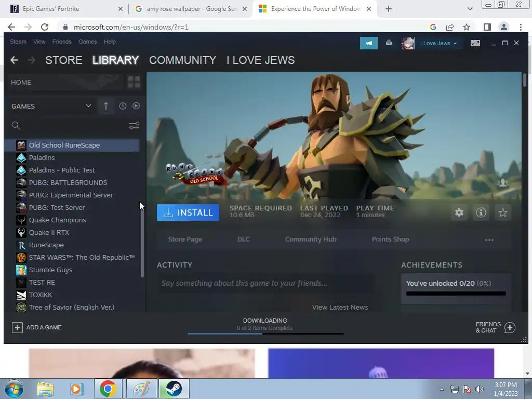Click the library search field
This screenshot has height=399, width=532.
point(68,126)
